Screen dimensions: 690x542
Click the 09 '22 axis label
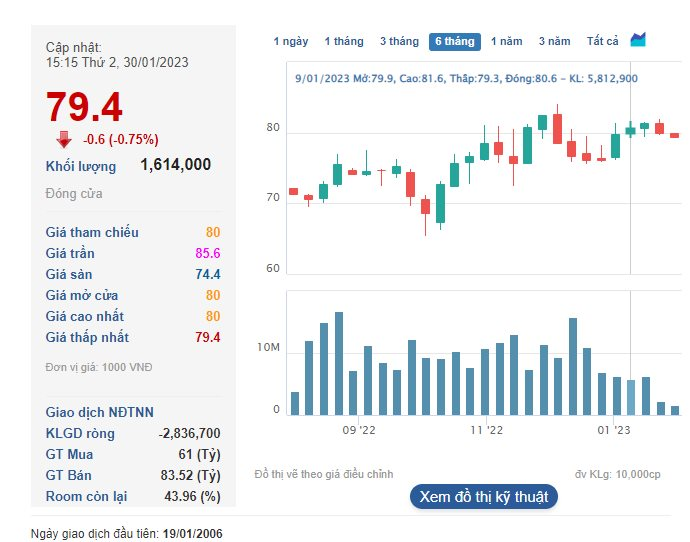pyautogui.click(x=359, y=430)
